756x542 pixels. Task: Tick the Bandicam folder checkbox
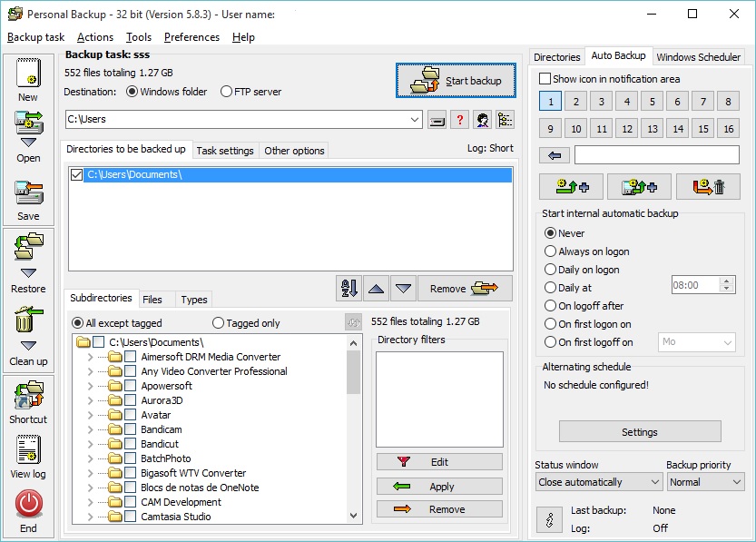pos(130,429)
